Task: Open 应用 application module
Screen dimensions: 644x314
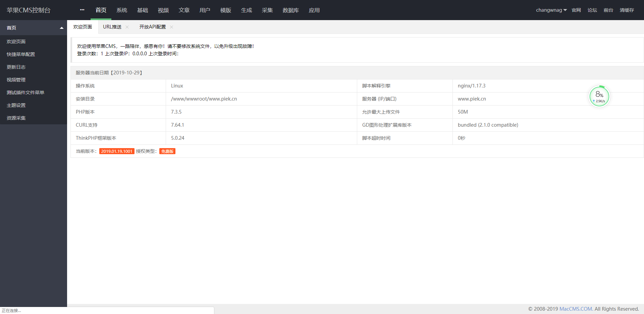Action: pyautogui.click(x=314, y=10)
